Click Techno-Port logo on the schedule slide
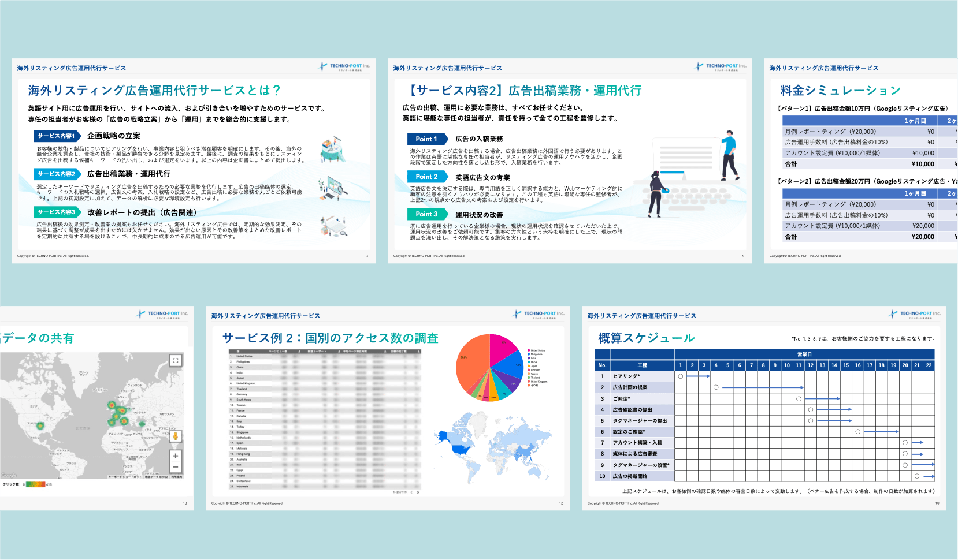 915,314
